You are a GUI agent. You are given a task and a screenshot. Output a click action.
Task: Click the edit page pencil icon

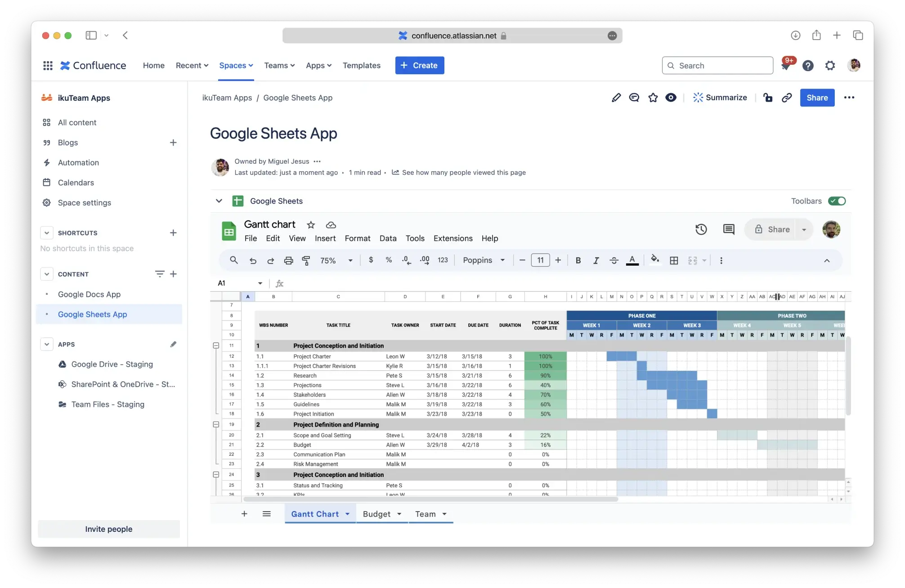click(x=616, y=98)
